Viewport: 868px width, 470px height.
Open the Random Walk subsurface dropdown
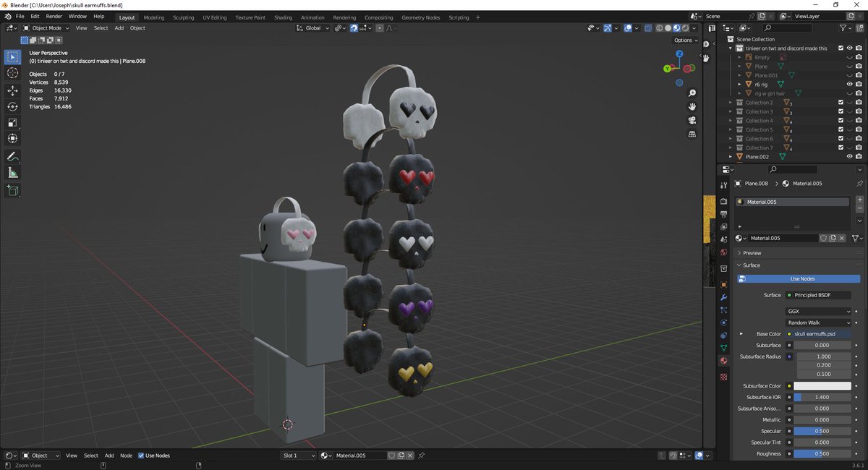819,322
